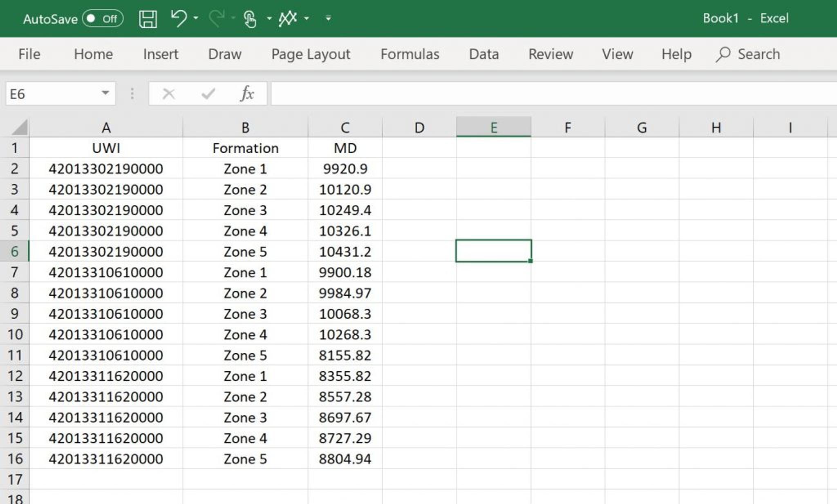Screen dimensions: 837x504
Task: Switch to the Review tab
Action: tap(551, 54)
